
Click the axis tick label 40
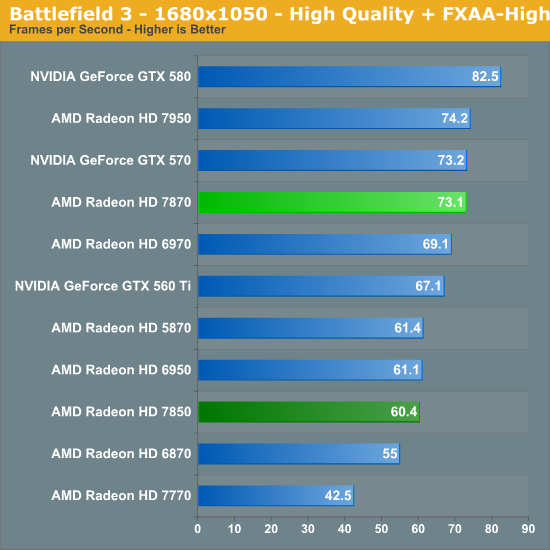point(344,529)
